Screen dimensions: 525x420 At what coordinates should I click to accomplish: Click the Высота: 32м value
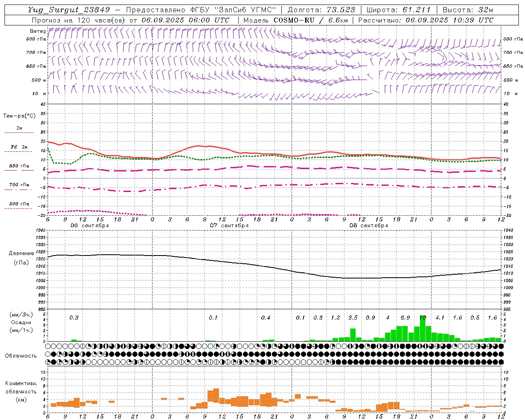[x=468, y=10]
